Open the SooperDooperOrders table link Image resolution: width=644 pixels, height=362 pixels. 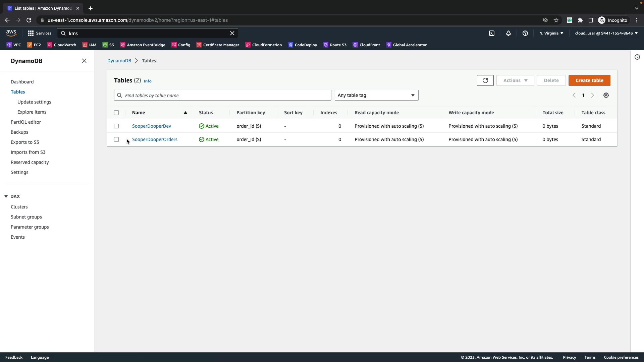(x=155, y=139)
